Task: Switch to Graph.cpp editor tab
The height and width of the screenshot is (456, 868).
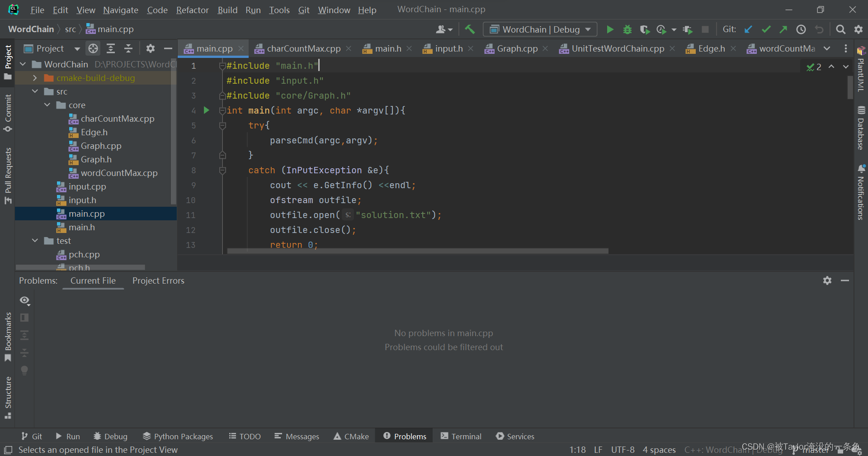Action: coord(517,48)
